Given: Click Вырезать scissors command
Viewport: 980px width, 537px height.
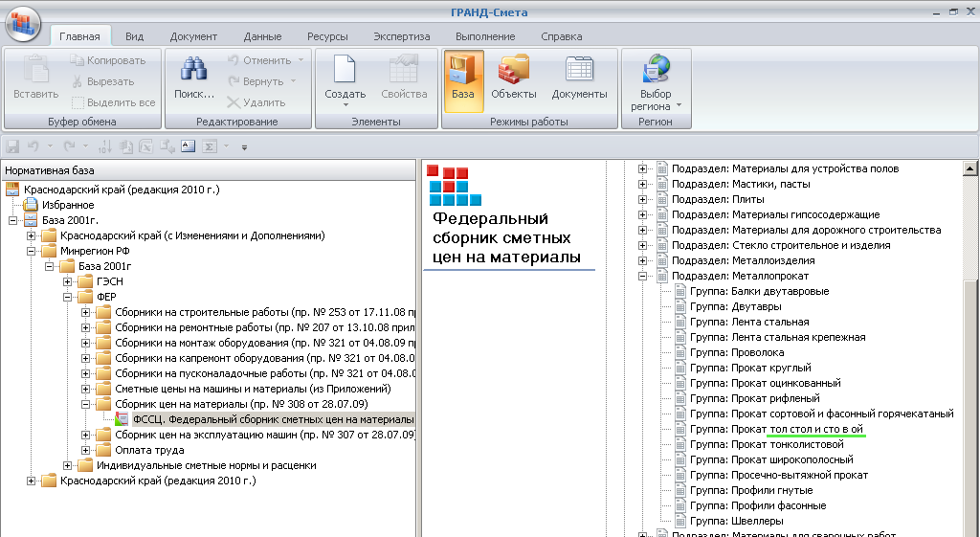Looking at the screenshot, I should coord(102,82).
